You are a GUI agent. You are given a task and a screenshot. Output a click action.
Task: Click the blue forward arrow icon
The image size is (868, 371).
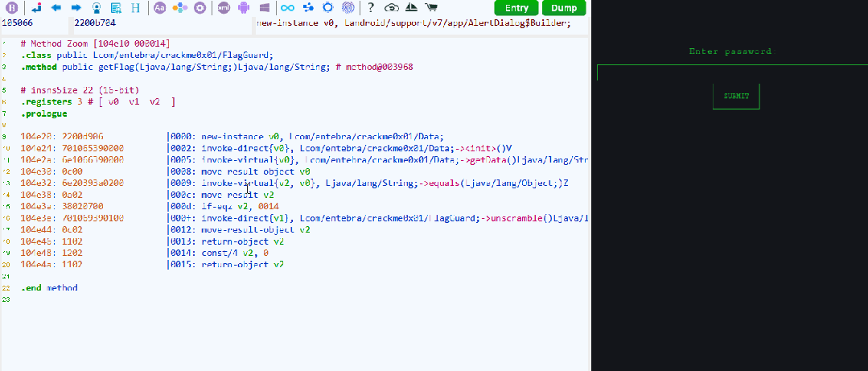pyautogui.click(x=76, y=8)
